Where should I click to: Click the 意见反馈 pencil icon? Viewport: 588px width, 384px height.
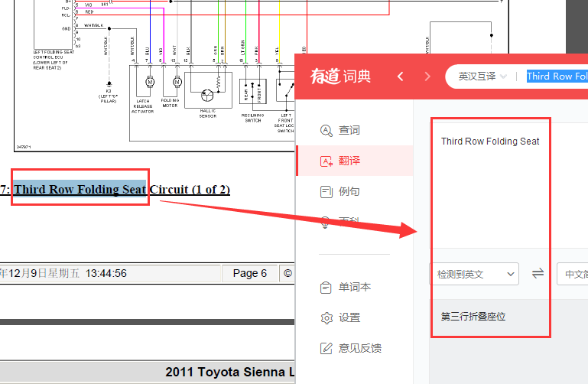326,348
